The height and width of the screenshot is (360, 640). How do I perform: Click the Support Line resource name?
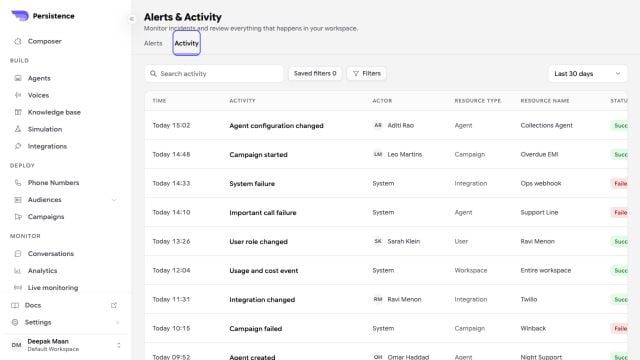click(x=539, y=212)
